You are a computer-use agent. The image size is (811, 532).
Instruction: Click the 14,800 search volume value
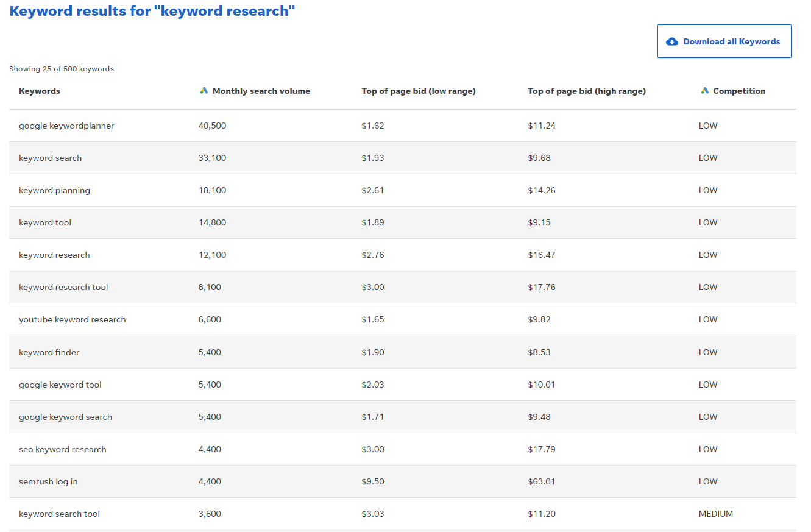212,222
